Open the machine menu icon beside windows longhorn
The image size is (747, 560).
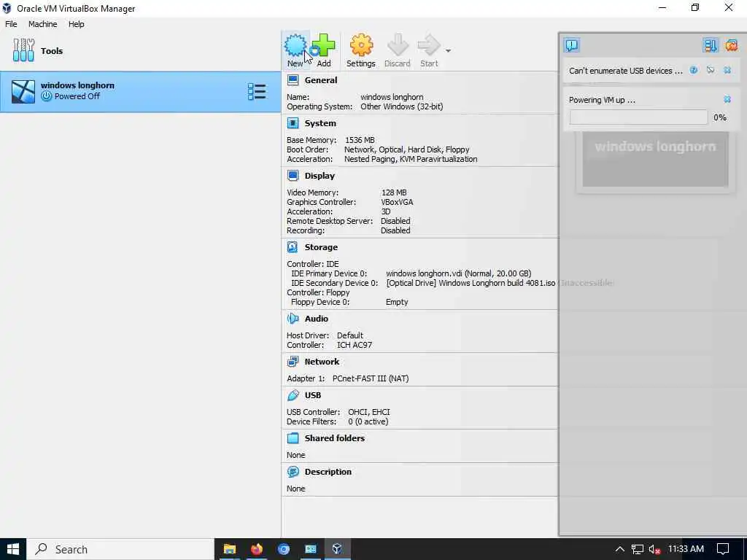(257, 92)
